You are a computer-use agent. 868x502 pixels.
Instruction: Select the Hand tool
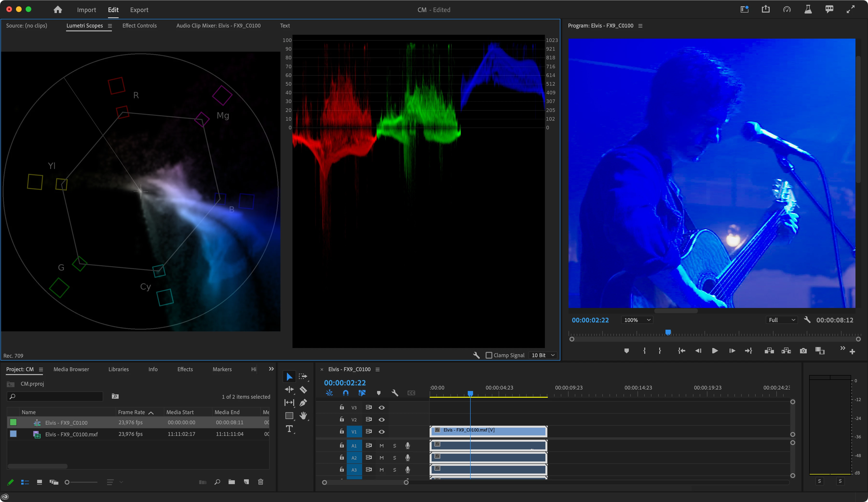303,415
